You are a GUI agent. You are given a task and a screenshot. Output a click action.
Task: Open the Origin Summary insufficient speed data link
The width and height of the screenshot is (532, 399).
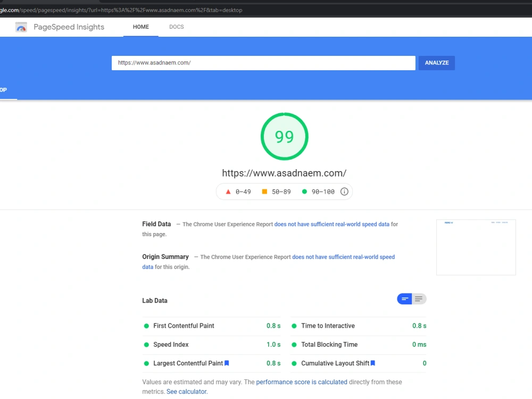(343, 257)
